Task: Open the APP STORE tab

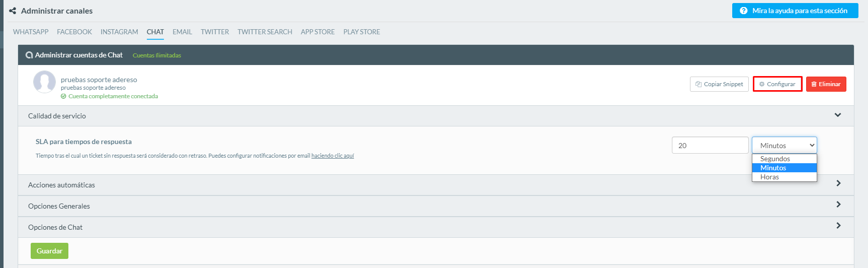Action: [x=318, y=32]
